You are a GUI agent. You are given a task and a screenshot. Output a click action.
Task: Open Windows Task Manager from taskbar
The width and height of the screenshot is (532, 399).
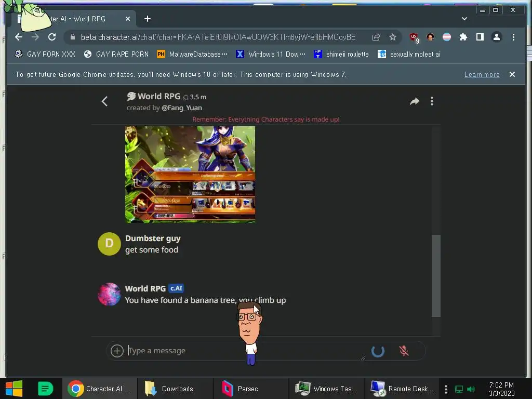tap(326, 389)
